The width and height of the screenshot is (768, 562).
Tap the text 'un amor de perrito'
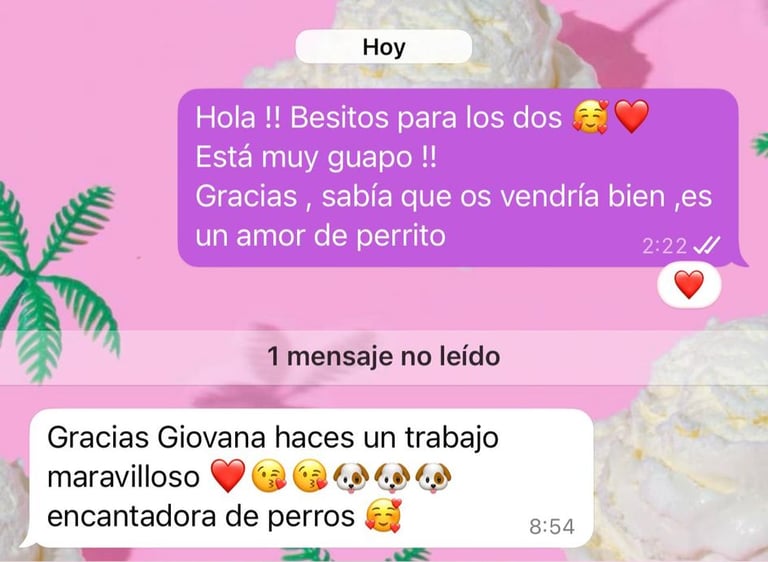(320, 236)
